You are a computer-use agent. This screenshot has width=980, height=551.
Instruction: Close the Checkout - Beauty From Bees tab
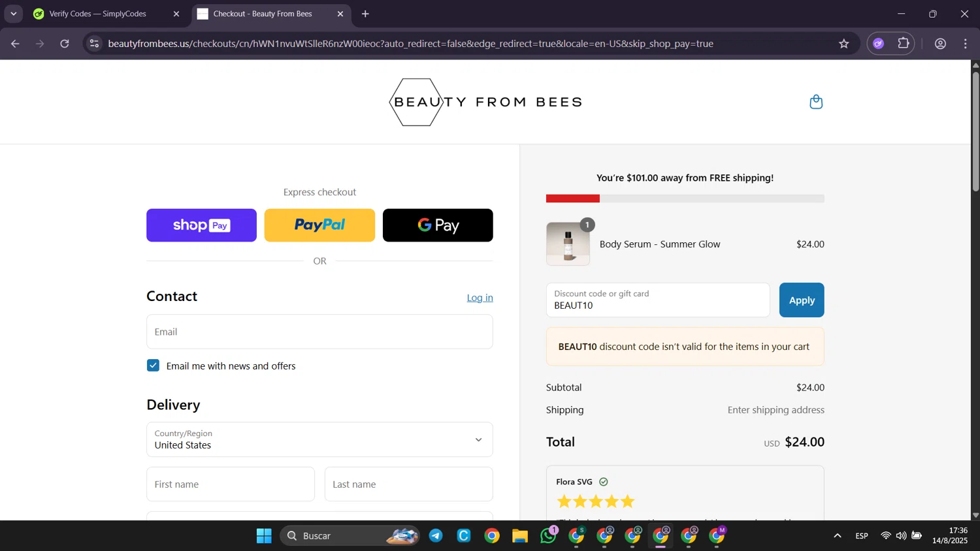pyautogui.click(x=340, y=14)
